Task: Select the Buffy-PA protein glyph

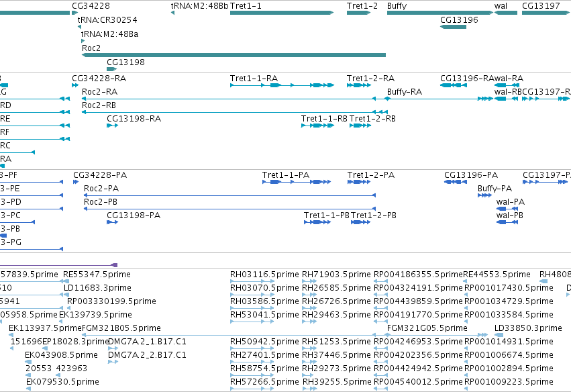Action: 484,195
